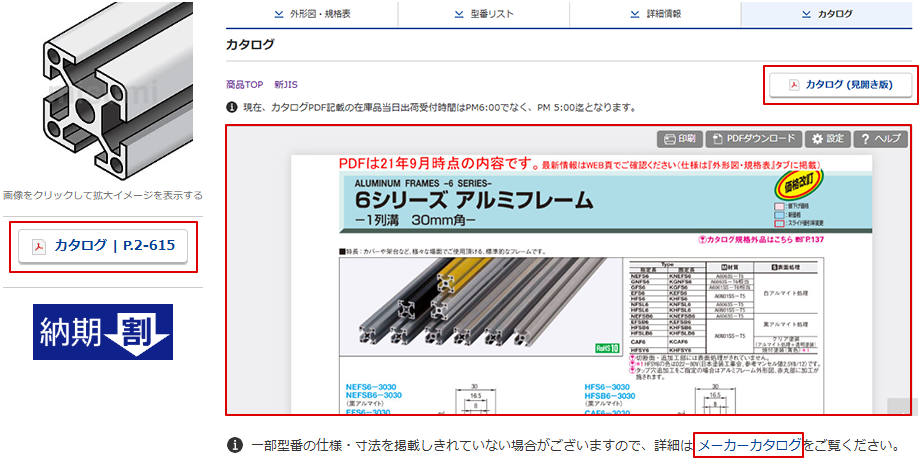Click the question mark icon beside ヘルプ
The image size is (920, 470).
point(864,139)
